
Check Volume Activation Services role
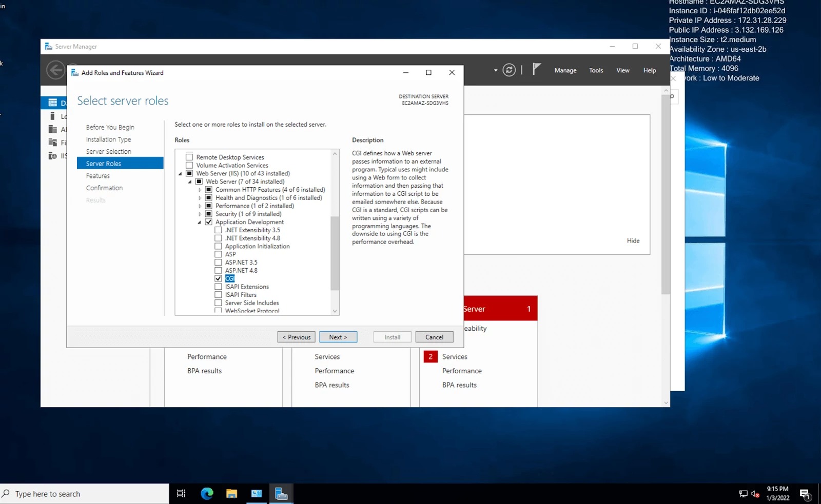[189, 165]
